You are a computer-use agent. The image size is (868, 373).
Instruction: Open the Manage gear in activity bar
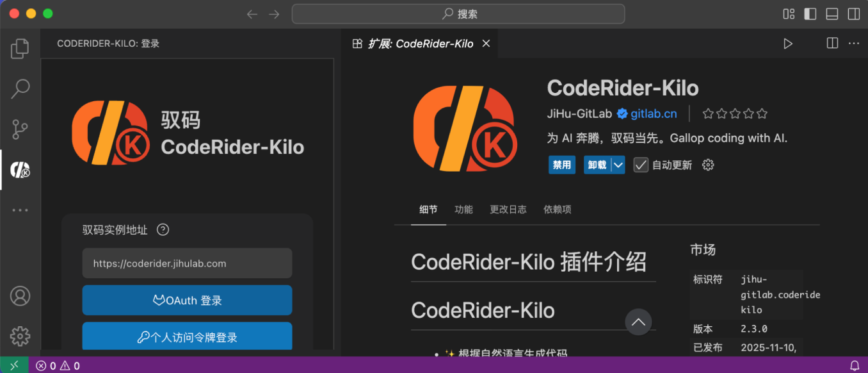[20, 336]
